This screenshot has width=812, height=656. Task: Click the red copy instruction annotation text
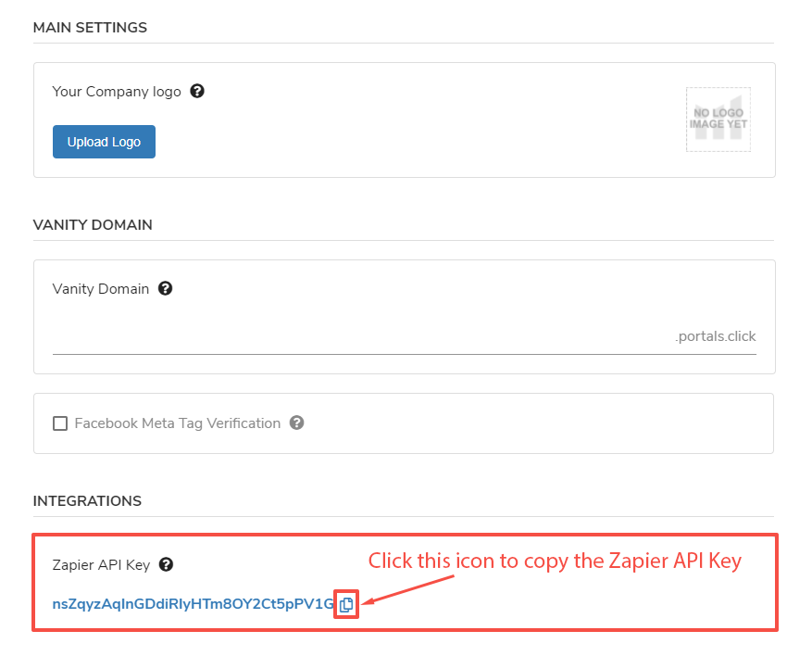[x=555, y=561]
